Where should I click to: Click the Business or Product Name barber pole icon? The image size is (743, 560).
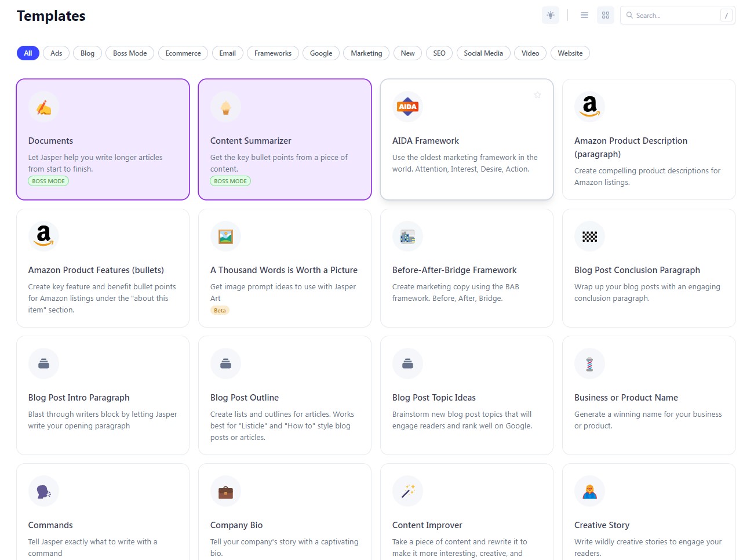point(589,363)
